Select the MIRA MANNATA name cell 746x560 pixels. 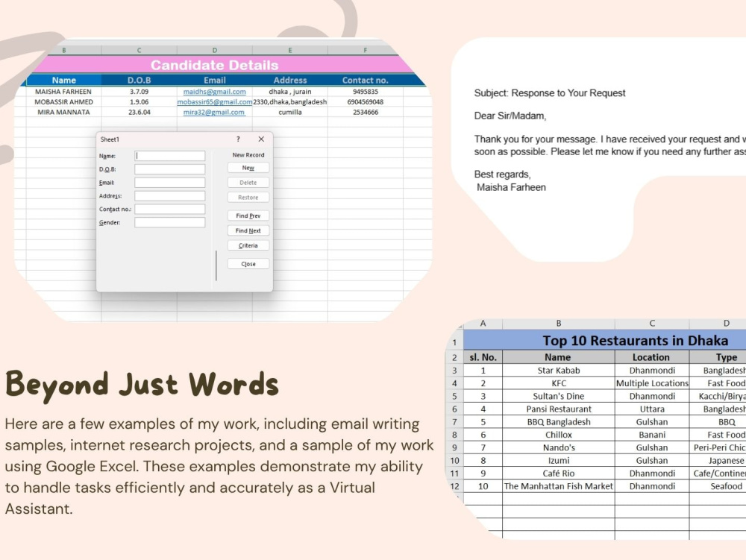(63, 112)
